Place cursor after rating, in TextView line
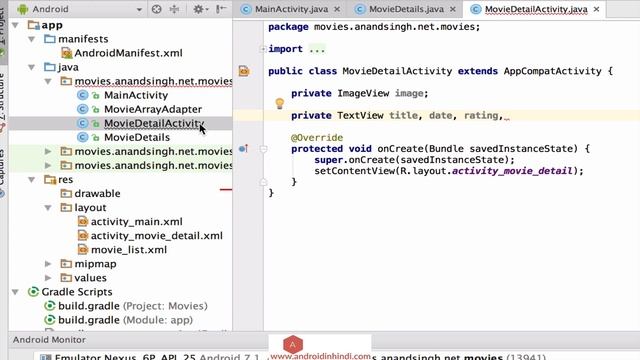640x360 pixels. point(505,116)
